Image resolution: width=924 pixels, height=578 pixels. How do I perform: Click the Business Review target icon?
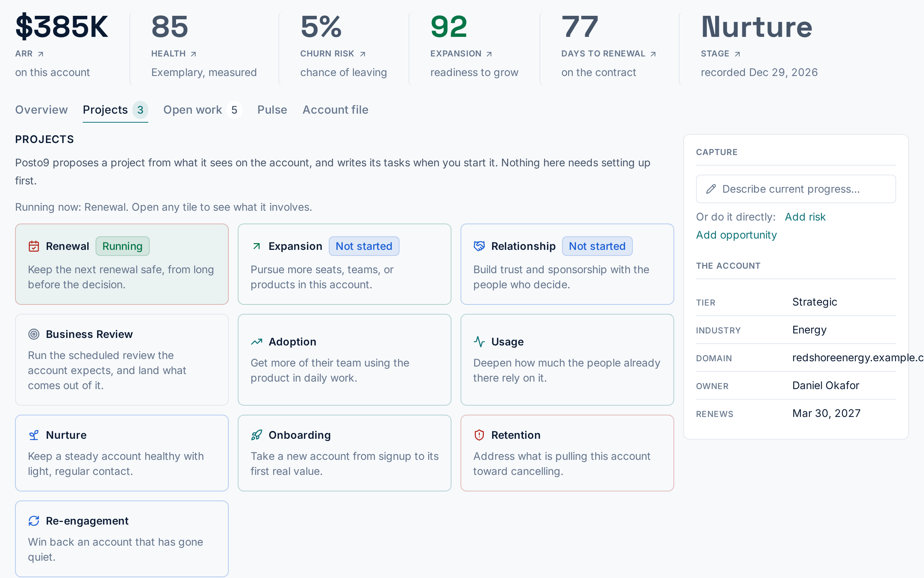coord(33,334)
